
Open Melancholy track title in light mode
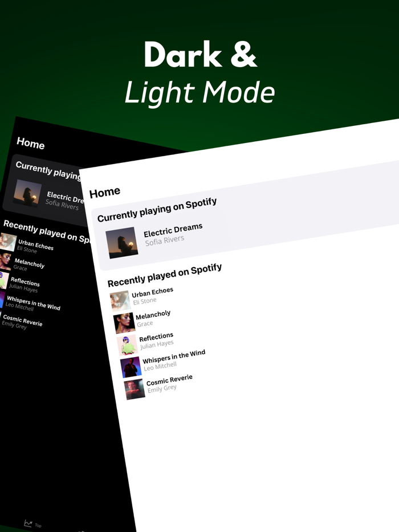tap(153, 315)
